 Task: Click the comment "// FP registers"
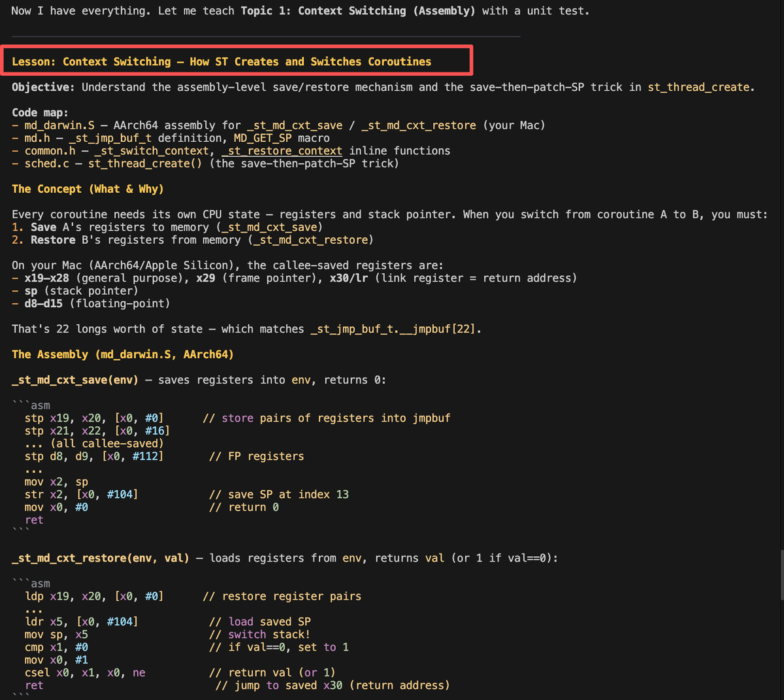coord(257,456)
